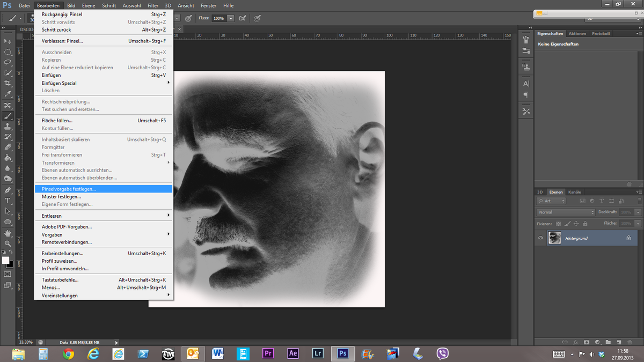Image resolution: width=644 pixels, height=362 pixels.
Task: Click Fläche füllen menu entry
Action: point(57,121)
